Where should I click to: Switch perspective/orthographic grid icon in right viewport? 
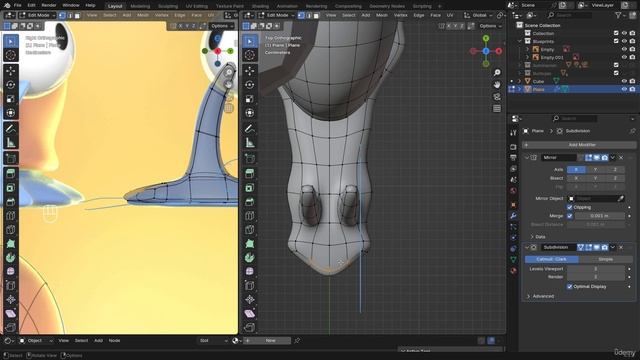point(497,109)
